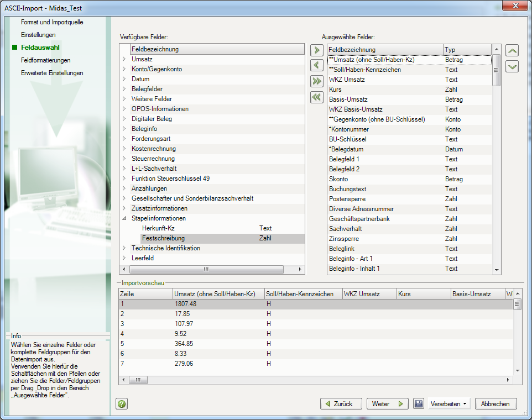The height and width of the screenshot is (420, 532).
Task: Click the green help question mark icon
Action: coord(121,404)
